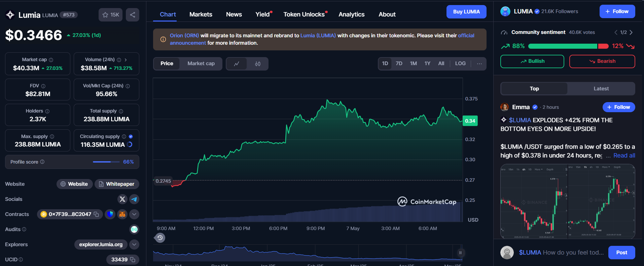The height and width of the screenshot is (266, 644).
Task: Open the Token Unlocks tab
Action: [304, 14]
